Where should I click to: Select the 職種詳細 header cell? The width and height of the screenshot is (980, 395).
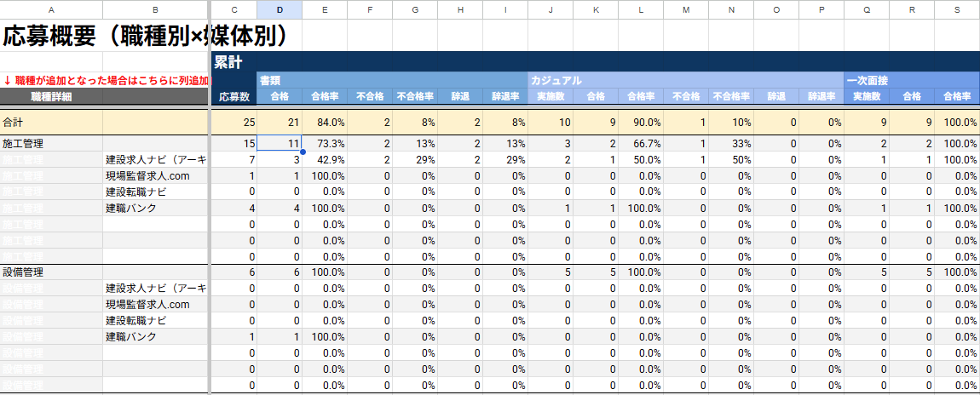pyautogui.click(x=51, y=96)
